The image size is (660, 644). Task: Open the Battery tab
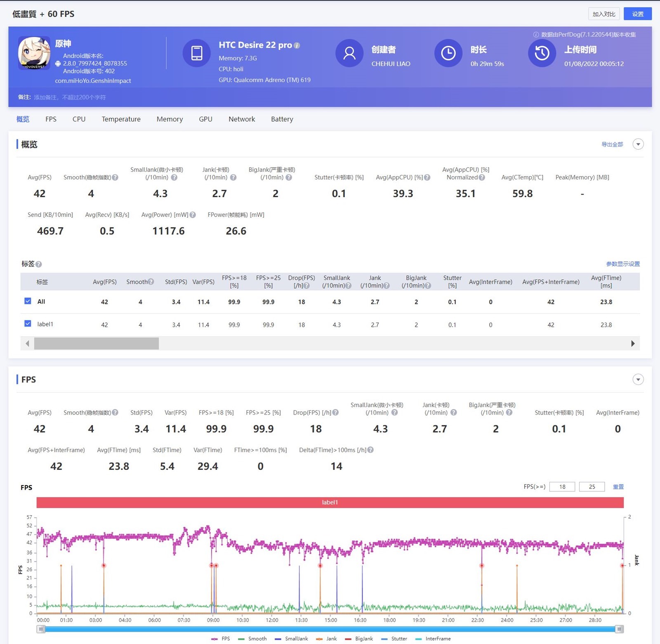[282, 119]
